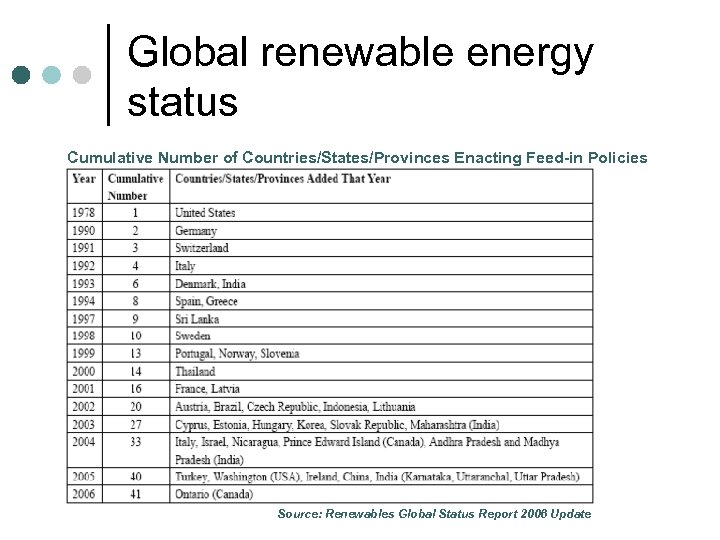
Task: Click cumulative number '16' in the 2001 row
Action: tap(135, 389)
